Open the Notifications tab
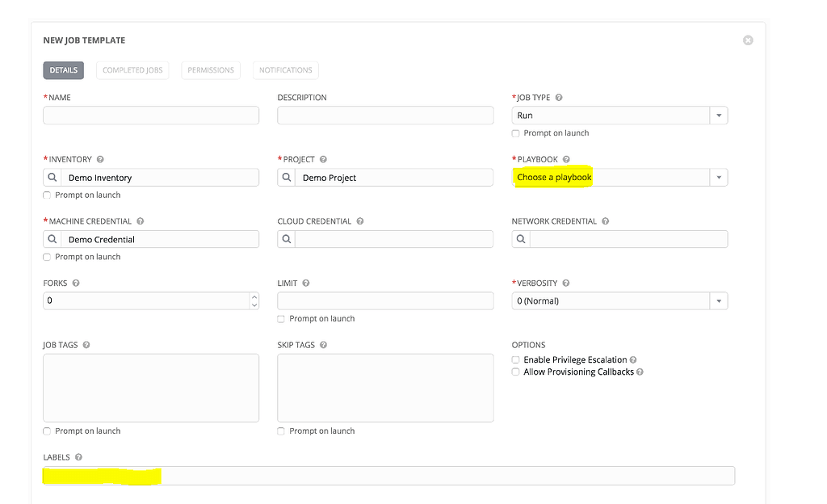Screen dimensions: 827x504 click(x=285, y=70)
